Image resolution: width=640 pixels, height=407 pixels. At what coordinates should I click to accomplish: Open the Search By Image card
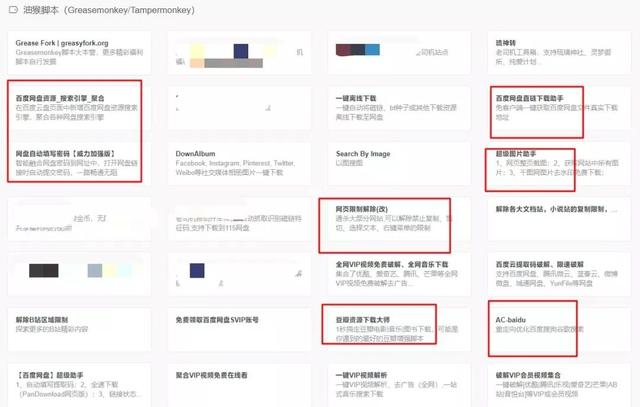[x=399, y=163]
